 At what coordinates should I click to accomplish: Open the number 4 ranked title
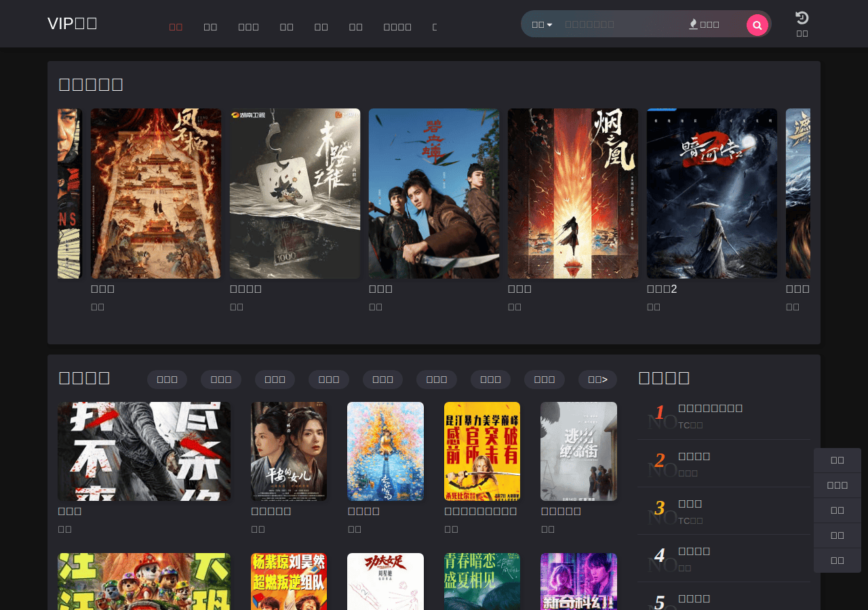tap(694, 551)
